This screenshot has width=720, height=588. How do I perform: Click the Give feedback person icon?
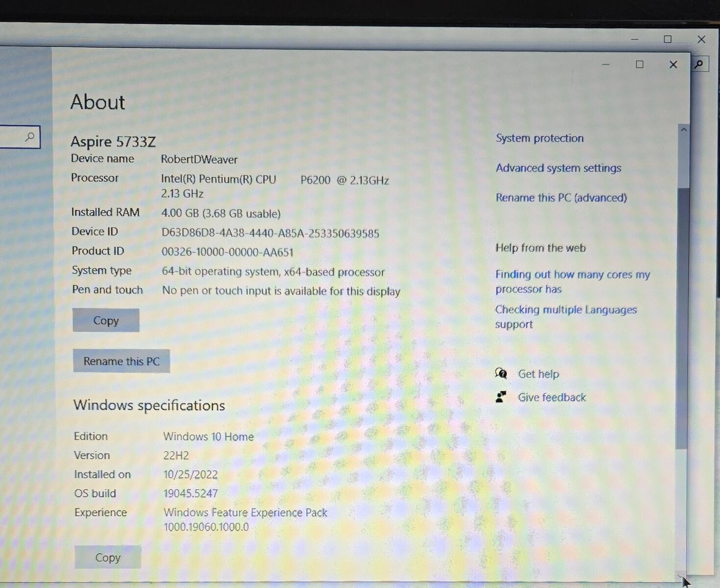[501, 397]
